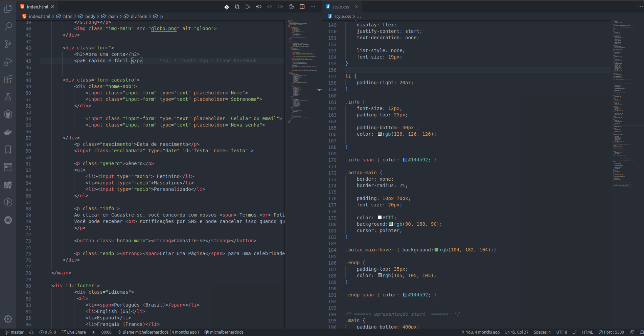
Task: Change encoding via UTF-8 status item
Action: pos(561,332)
